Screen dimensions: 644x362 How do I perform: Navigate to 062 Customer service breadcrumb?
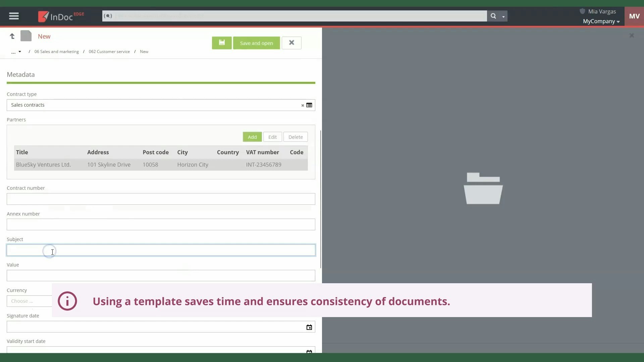(109, 51)
